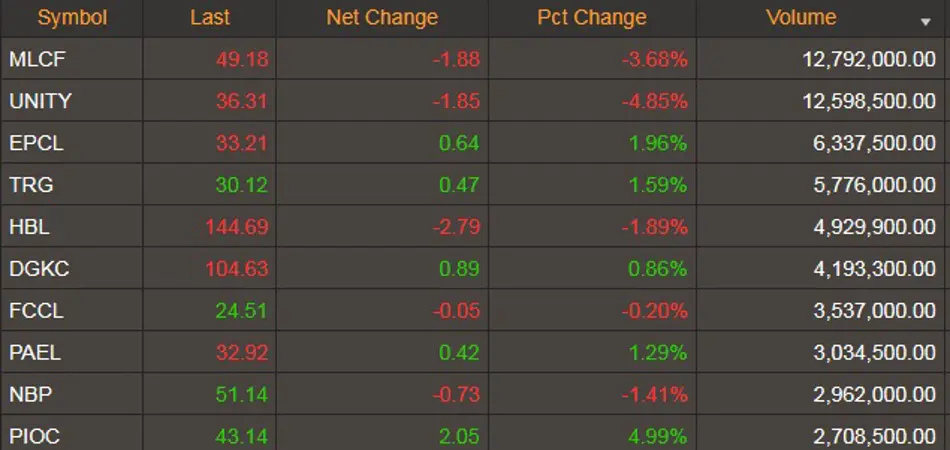
Task: Click the Volume column header
Action: point(801,18)
